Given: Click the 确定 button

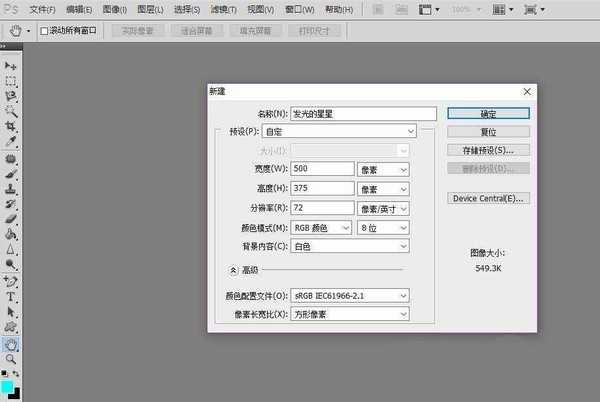Looking at the screenshot, I should tap(487, 114).
